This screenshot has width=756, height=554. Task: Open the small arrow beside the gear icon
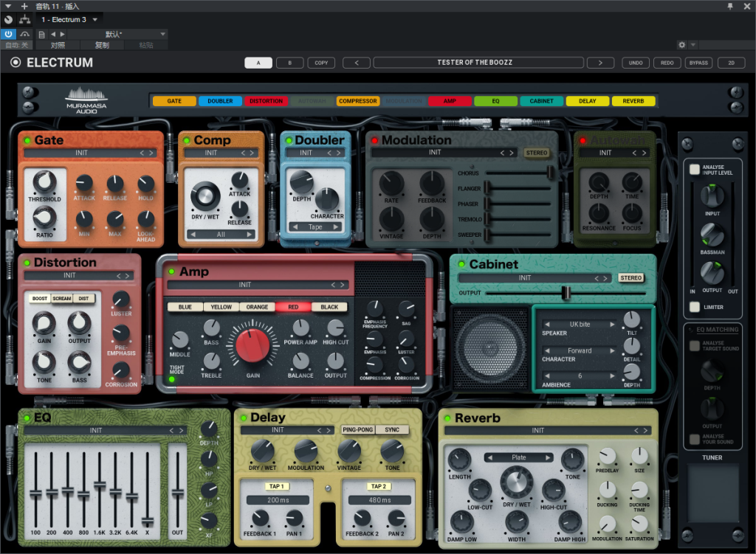693,45
